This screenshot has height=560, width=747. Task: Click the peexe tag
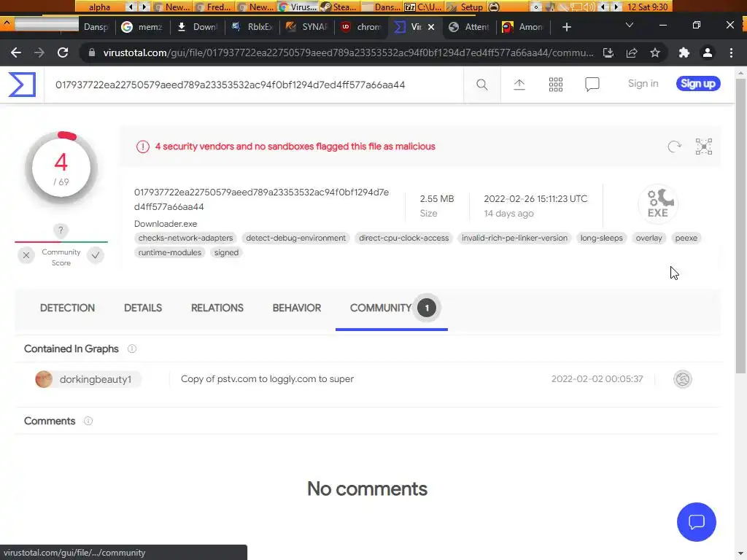click(686, 238)
